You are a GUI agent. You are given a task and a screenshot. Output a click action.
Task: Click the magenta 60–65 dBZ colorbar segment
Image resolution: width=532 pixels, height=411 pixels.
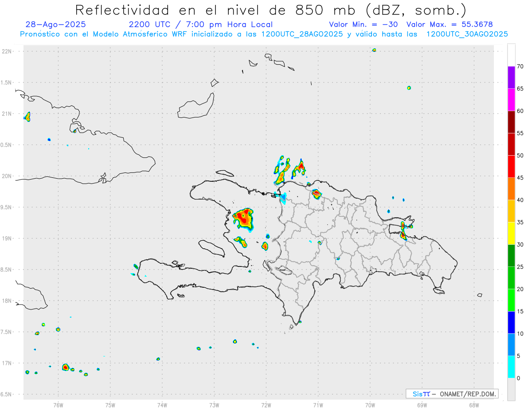point(511,100)
